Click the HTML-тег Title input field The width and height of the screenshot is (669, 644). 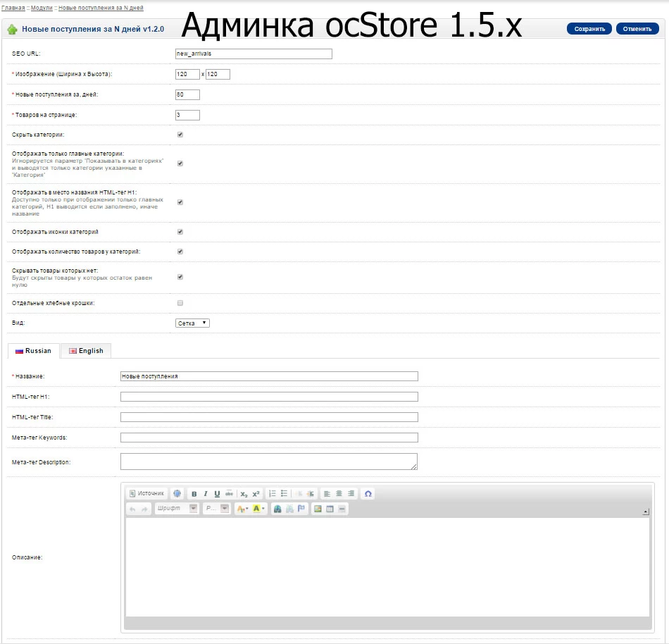[x=269, y=417]
